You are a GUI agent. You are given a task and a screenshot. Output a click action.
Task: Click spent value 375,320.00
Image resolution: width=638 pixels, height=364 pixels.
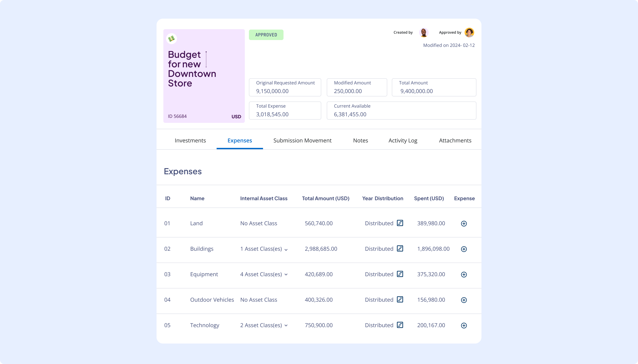[x=431, y=274]
